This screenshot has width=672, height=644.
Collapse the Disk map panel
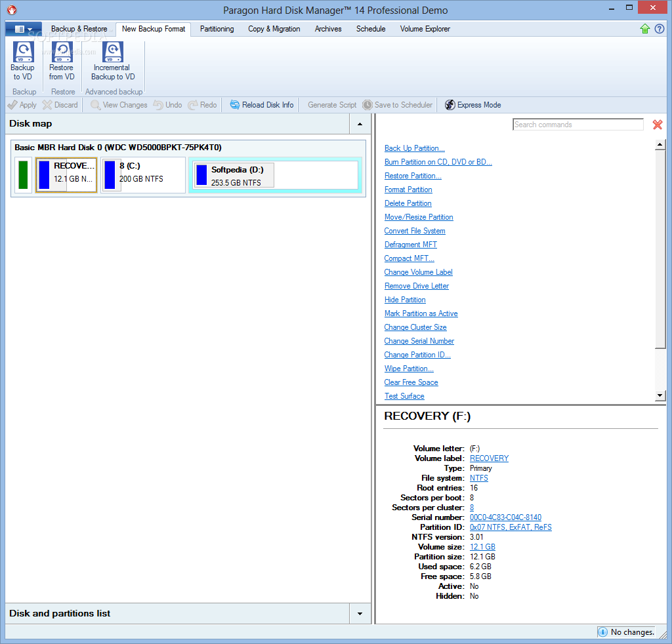pos(360,124)
